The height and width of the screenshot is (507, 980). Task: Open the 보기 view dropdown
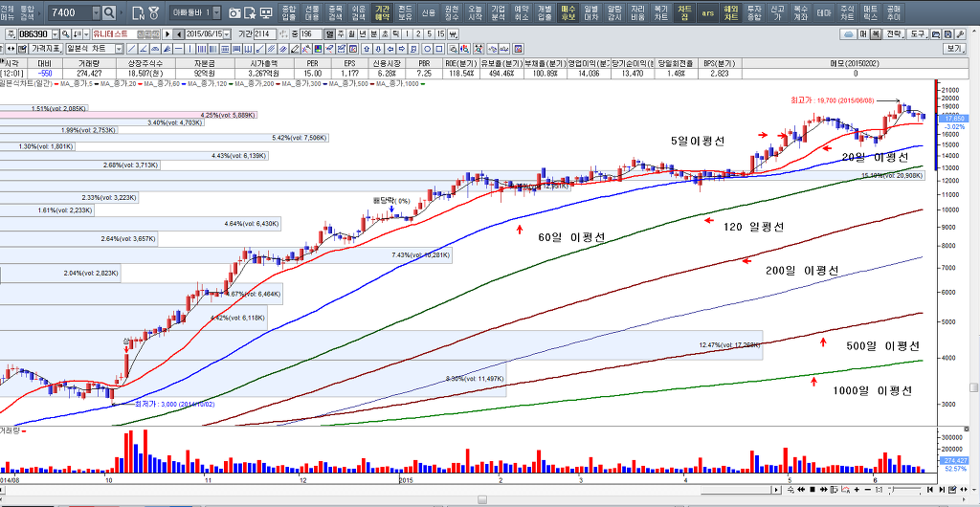[956, 48]
